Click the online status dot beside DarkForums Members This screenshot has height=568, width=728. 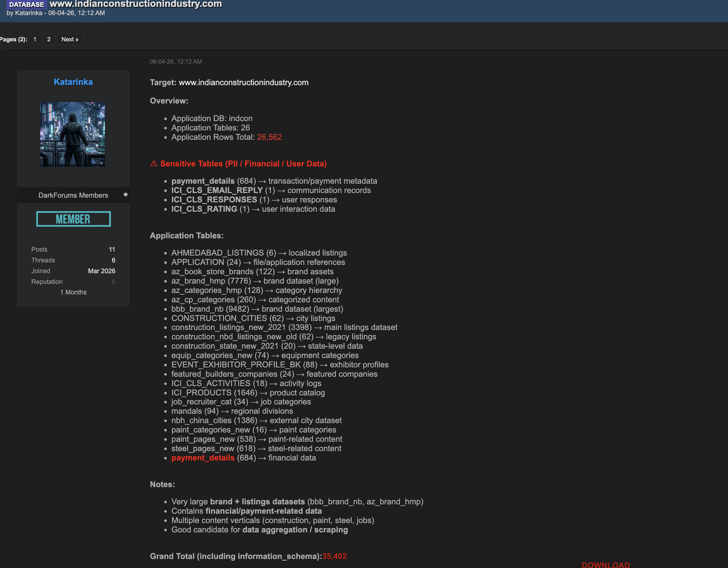pyautogui.click(x=126, y=194)
